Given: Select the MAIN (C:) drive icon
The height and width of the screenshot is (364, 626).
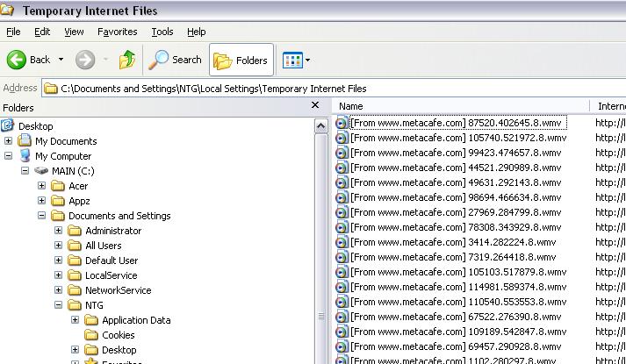Looking at the screenshot, I should (41, 171).
